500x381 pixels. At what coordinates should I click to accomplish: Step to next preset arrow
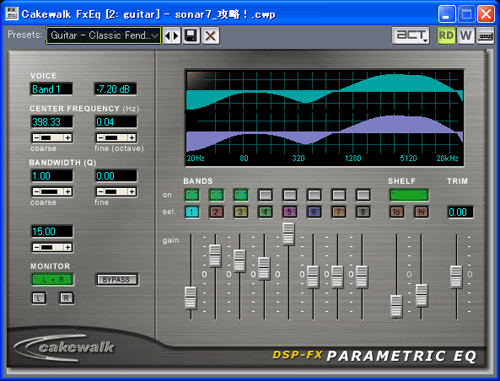tap(176, 36)
